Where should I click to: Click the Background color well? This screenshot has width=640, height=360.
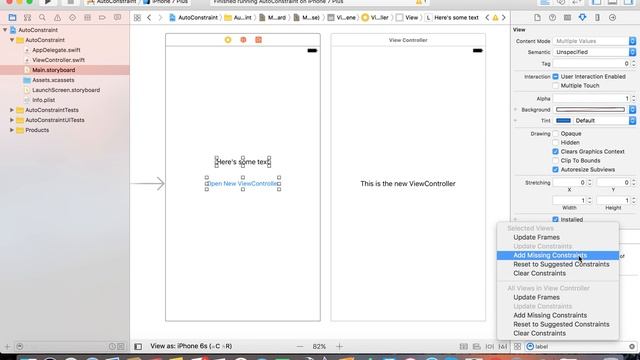[590, 109]
